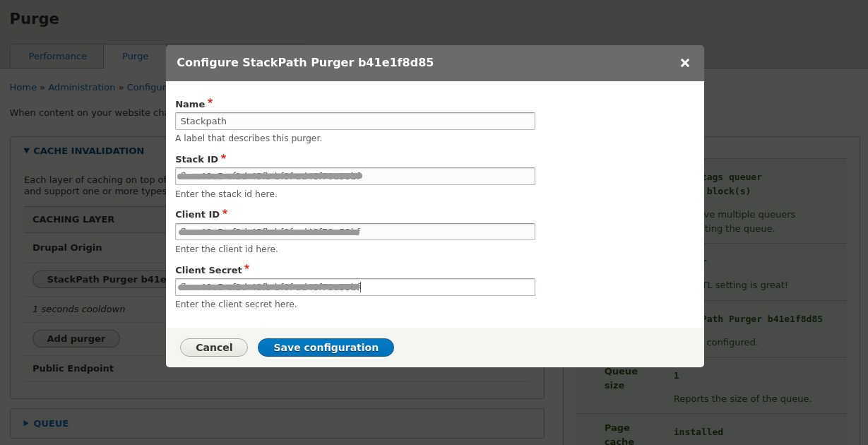Click inside the Name input field

[x=355, y=121]
